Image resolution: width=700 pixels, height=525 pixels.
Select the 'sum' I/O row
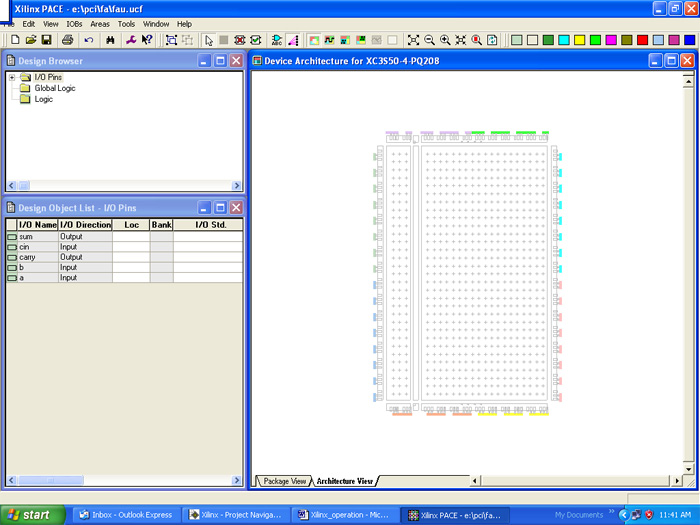pyautogui.click(x=125, y=236)
